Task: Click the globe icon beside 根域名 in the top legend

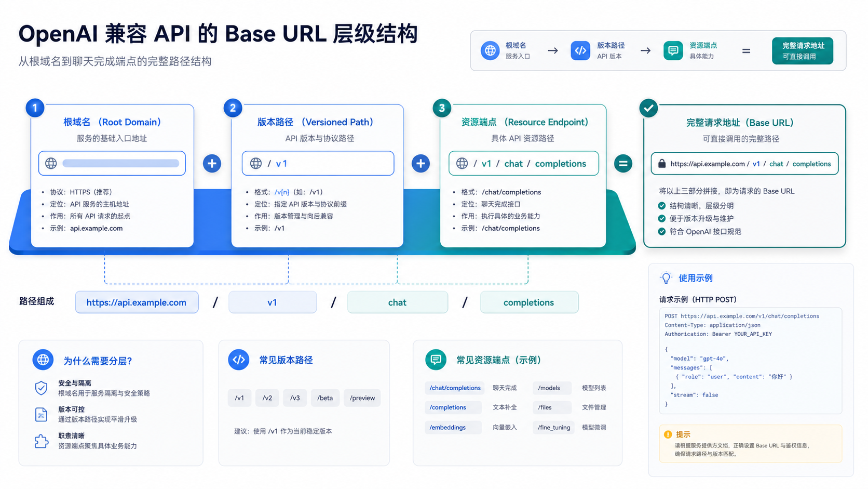Action: 490,50
